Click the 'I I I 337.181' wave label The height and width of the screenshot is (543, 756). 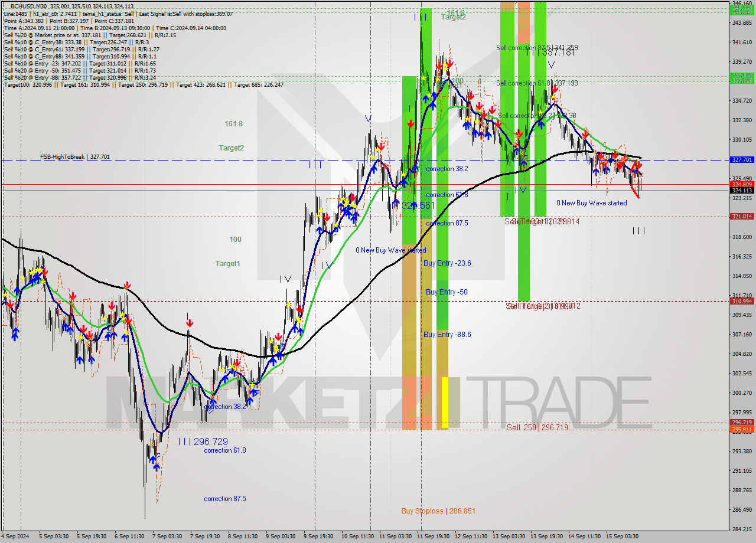click(550, 53)
